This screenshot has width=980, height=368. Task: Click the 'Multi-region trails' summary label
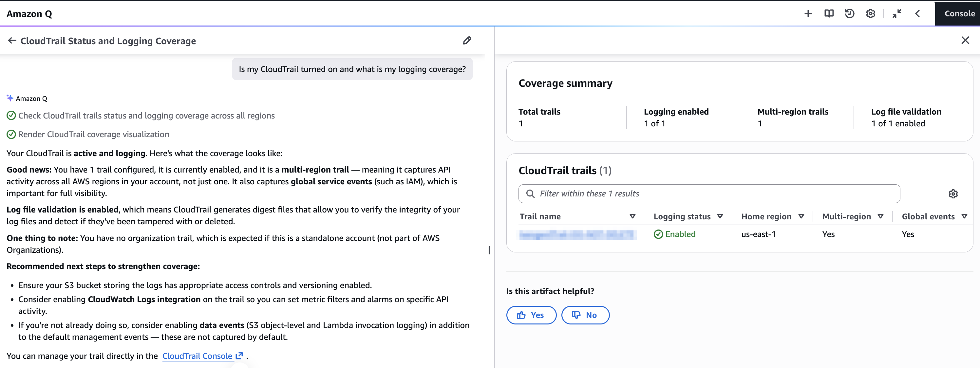[793, 112]
